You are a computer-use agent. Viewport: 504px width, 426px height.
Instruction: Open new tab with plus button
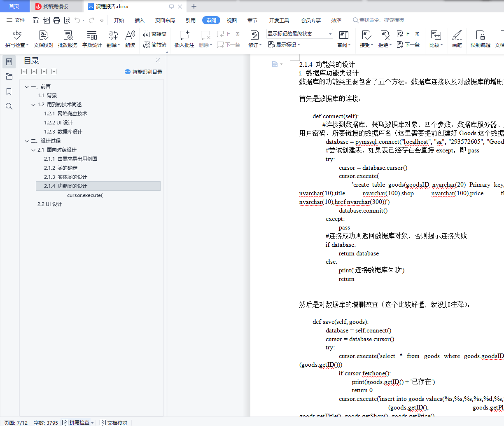tap(194, 6)
